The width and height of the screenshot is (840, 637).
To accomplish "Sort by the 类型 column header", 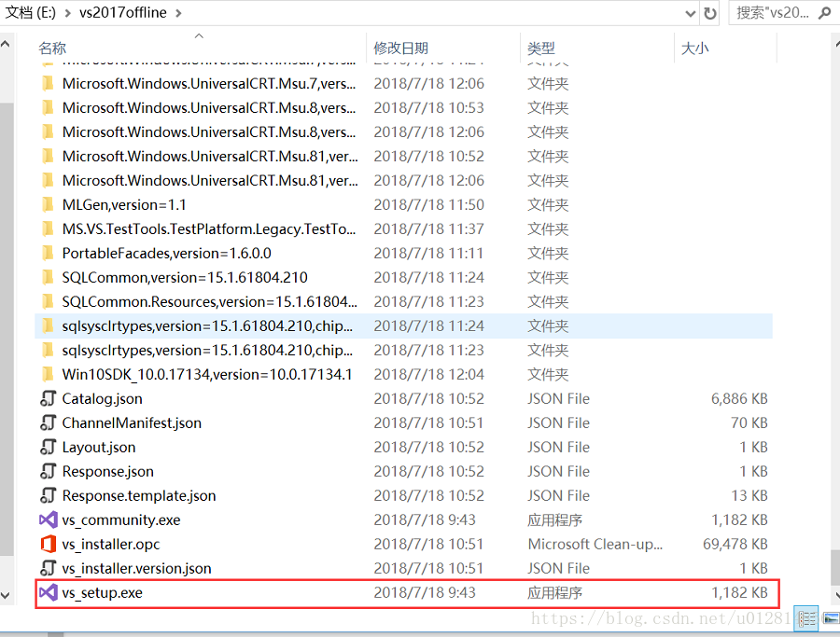I will coord(541,48).
